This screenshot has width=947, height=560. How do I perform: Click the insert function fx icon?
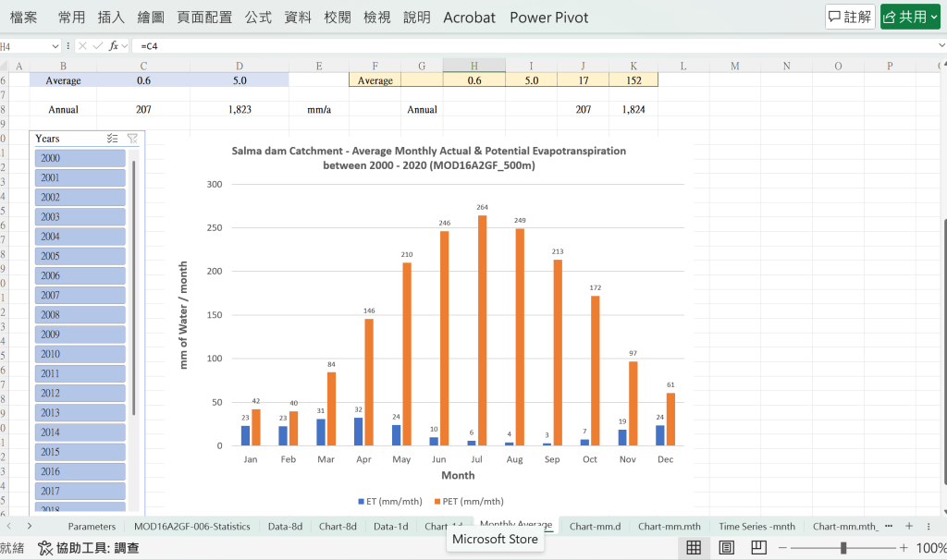[114, 46]
